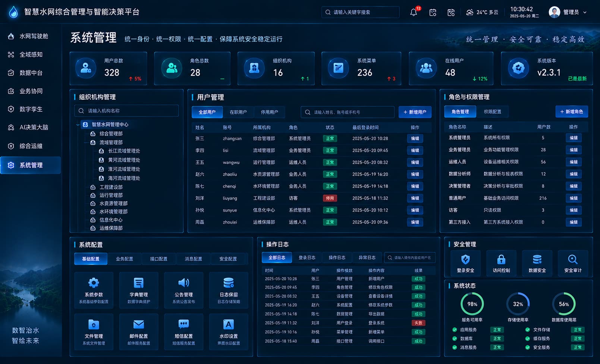Open 字典管理 tile
The image size is (600, 364).
click(x=139, y=290)
